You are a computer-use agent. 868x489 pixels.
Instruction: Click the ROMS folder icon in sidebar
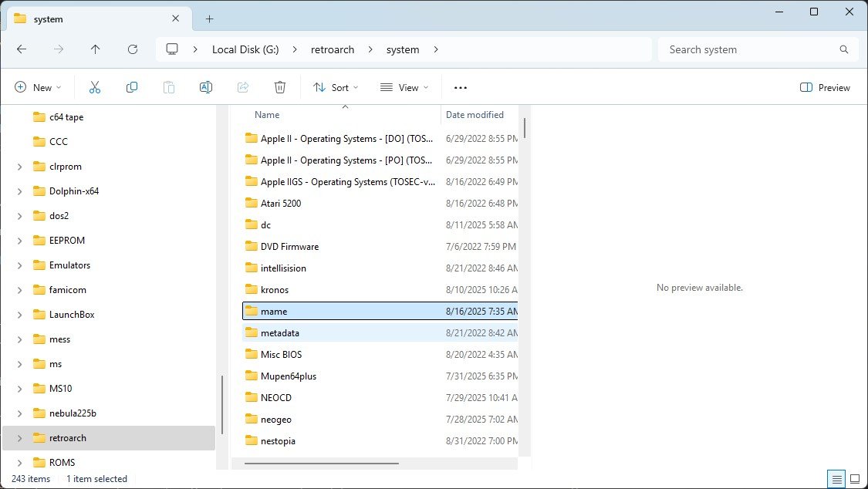pyautogui.click(x=39, y=463)
